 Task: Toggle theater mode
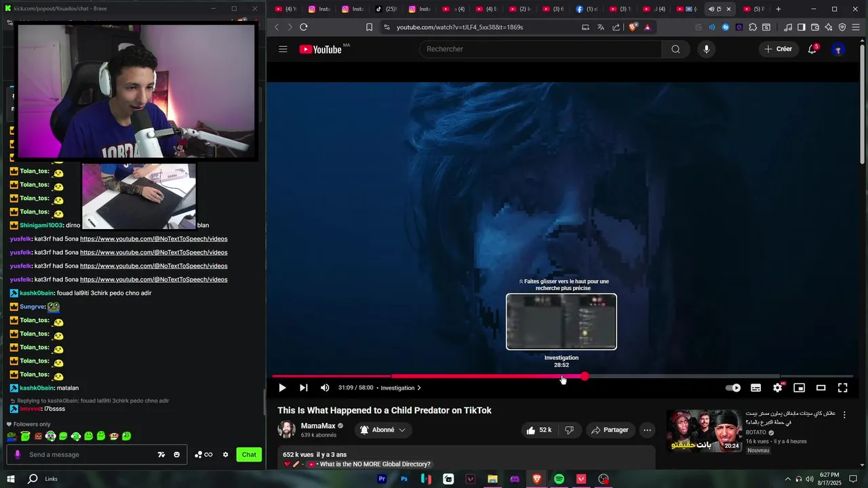tap(821, 388)
